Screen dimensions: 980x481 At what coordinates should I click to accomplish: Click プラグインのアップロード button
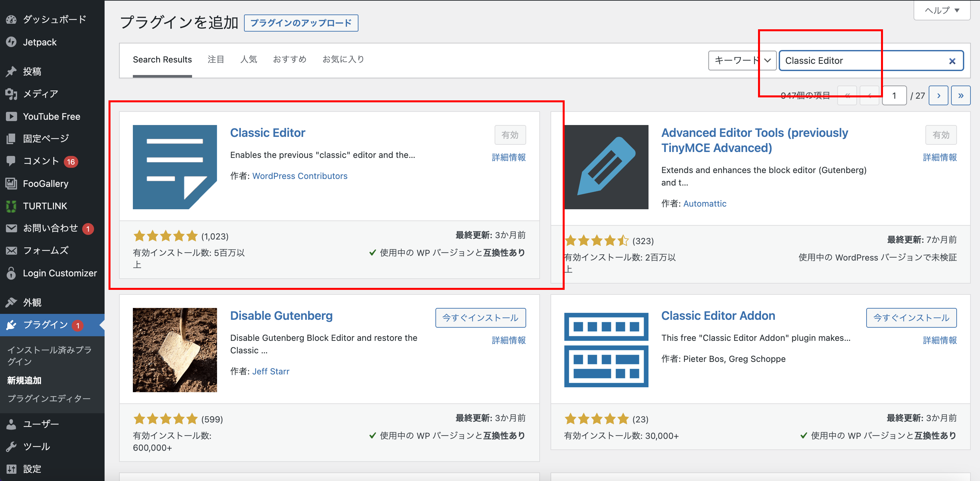click(x=301, y=23)
